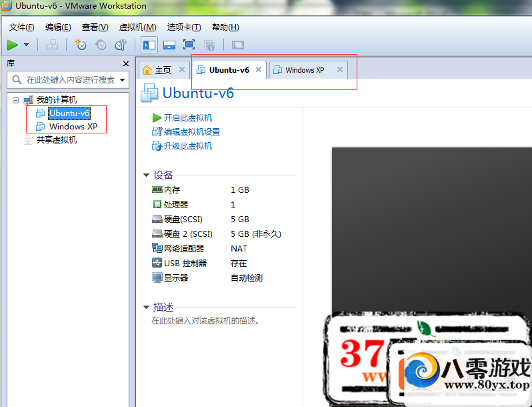
Task: Close the Windows XP tab
Action: pos(339,69)
